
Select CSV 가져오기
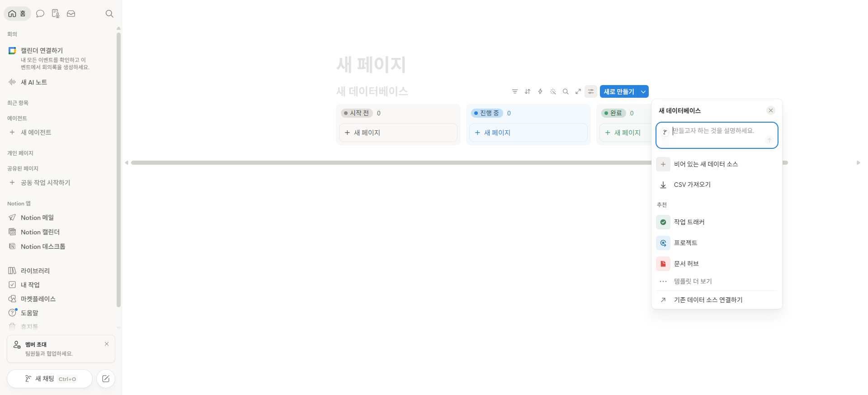coord(717,185)
